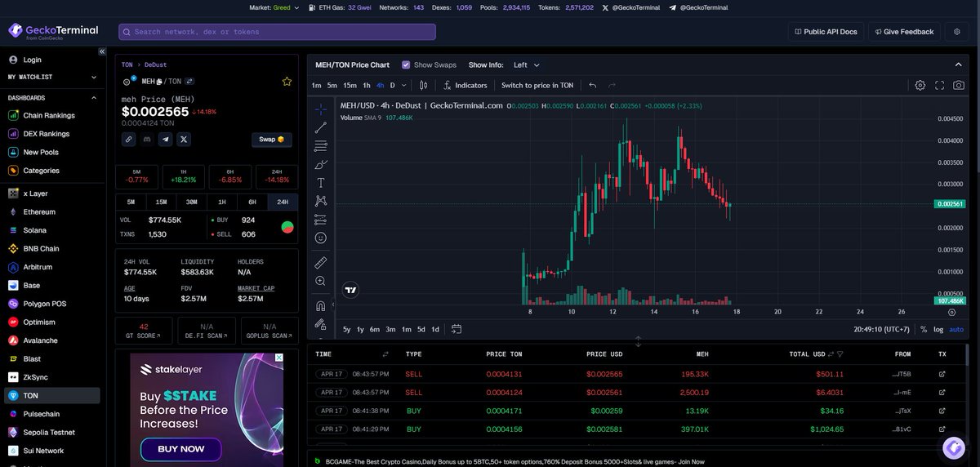The width and height of the screenshot is (980, 467).
Task: Open the GT Score 42 details
Action: point(144,330)
